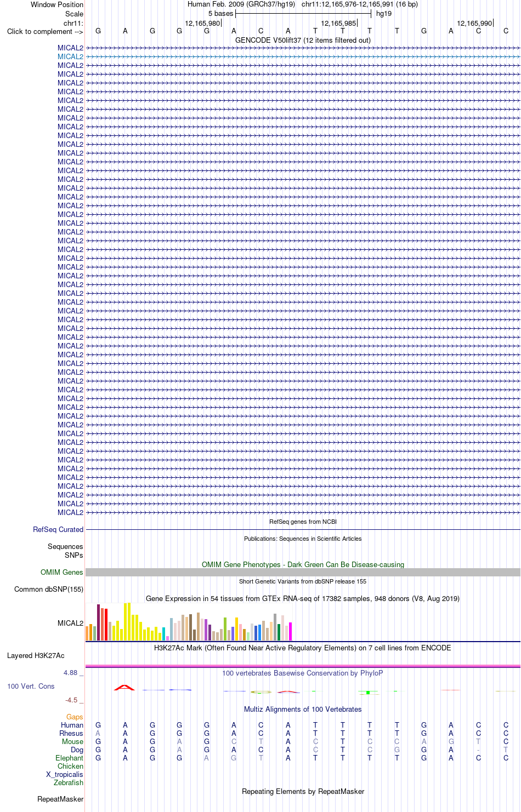Click the 'Layered H3K27Ac' track label
Screen dimensions: 521x812
click(x=36, y=655)
